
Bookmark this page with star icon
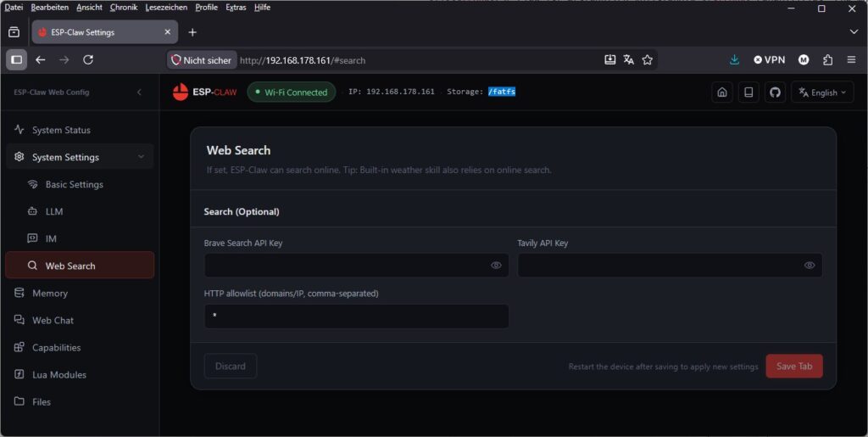point(647,59)
